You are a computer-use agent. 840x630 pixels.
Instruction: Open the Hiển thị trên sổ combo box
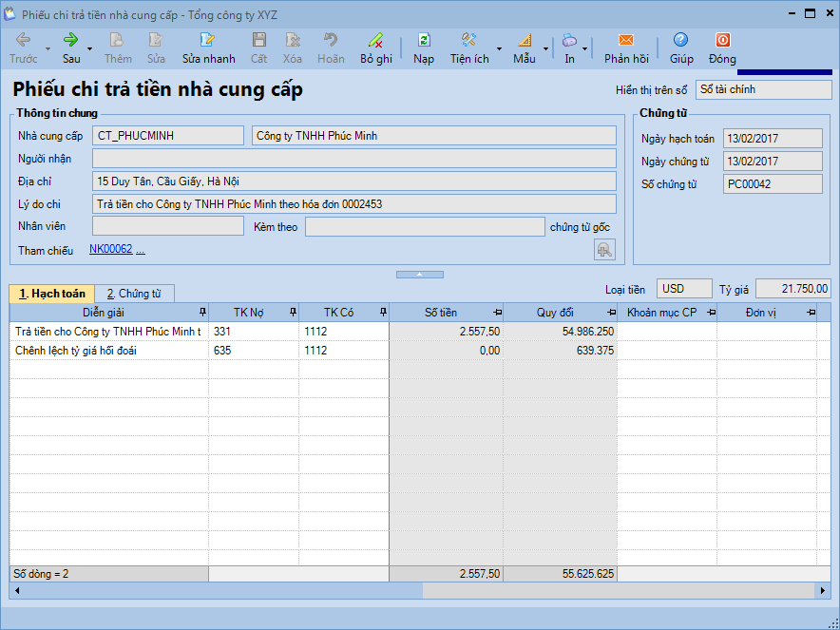(x=763, y=90)
